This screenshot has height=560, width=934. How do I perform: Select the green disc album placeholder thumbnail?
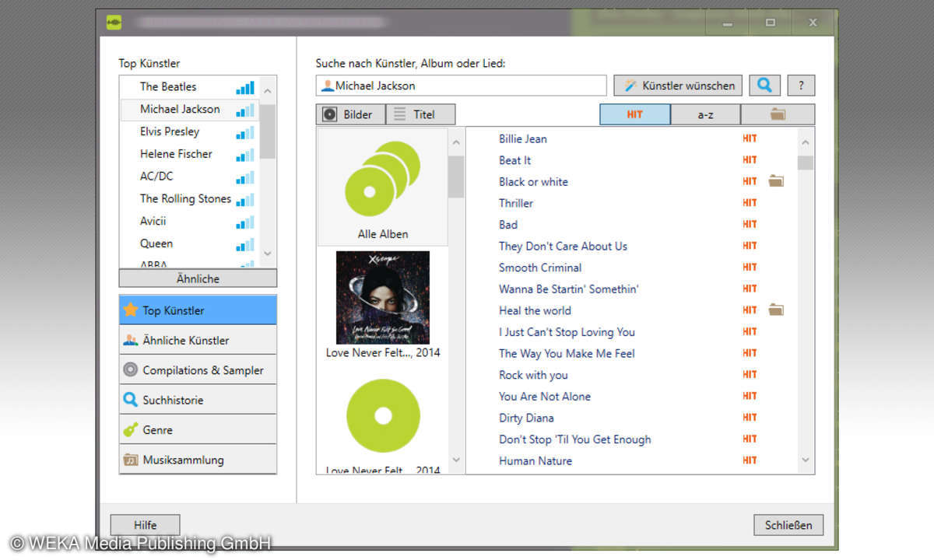point(382,416)
